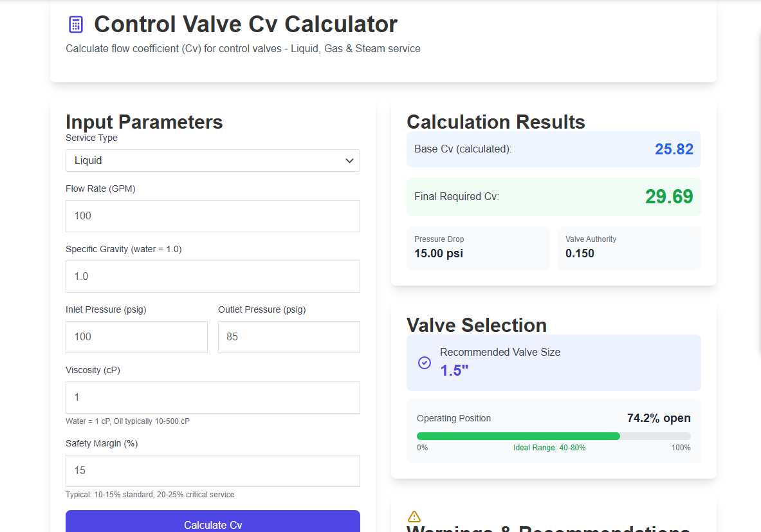Select the Flow Rate (GPM) input field
Viewport: 761px width, 532px height.
212,216
